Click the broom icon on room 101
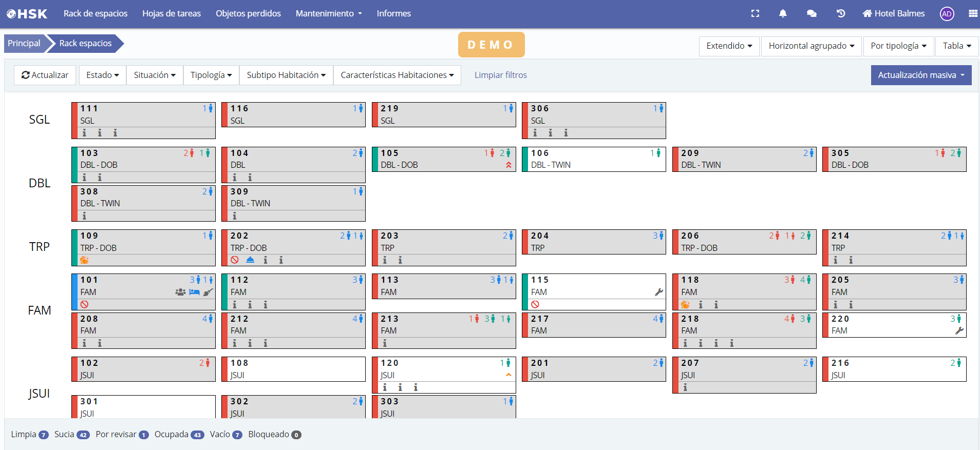Screen dimensions: 980x450 pyautogui.click(x=208, y=292)
